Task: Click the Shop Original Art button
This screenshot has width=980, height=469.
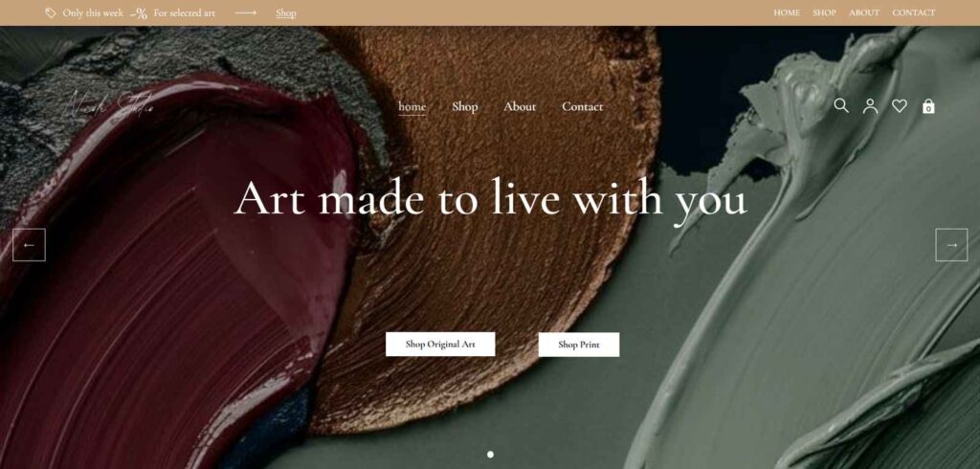Action: [440, 344]
